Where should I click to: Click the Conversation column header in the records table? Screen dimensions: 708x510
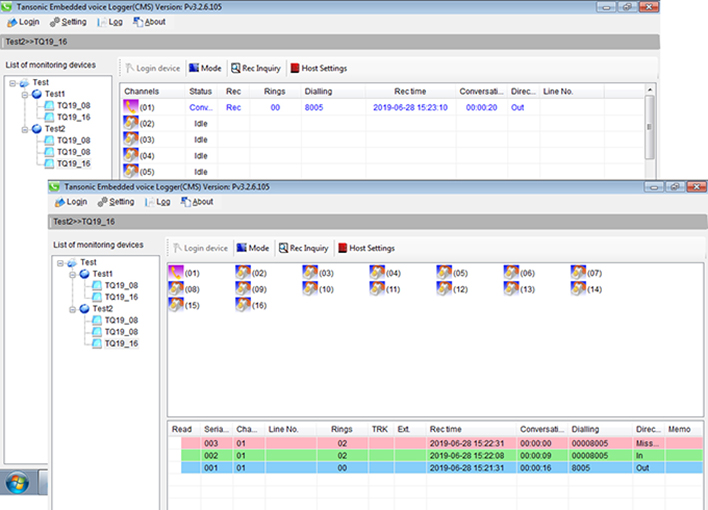click(540, 429)
